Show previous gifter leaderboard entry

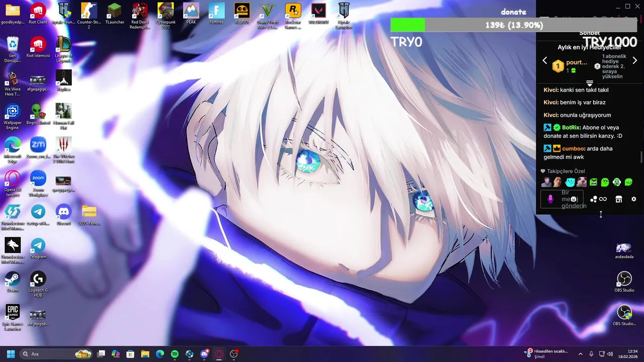tap(544, 60)
